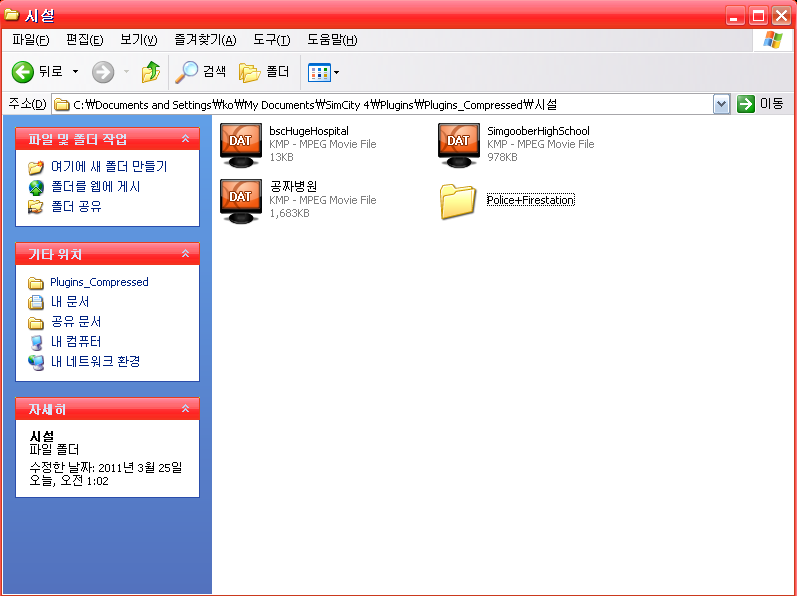
Task: Click the address bar path field
Action: click(x=383, y=105)
